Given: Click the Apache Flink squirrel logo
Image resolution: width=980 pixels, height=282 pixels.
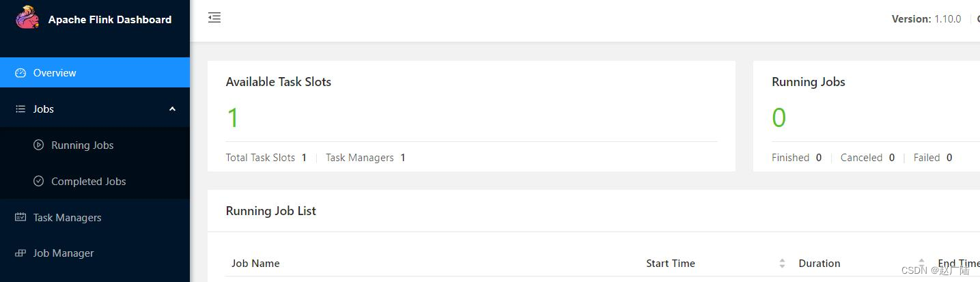Looking at the screenshot, I should point(28,18).
